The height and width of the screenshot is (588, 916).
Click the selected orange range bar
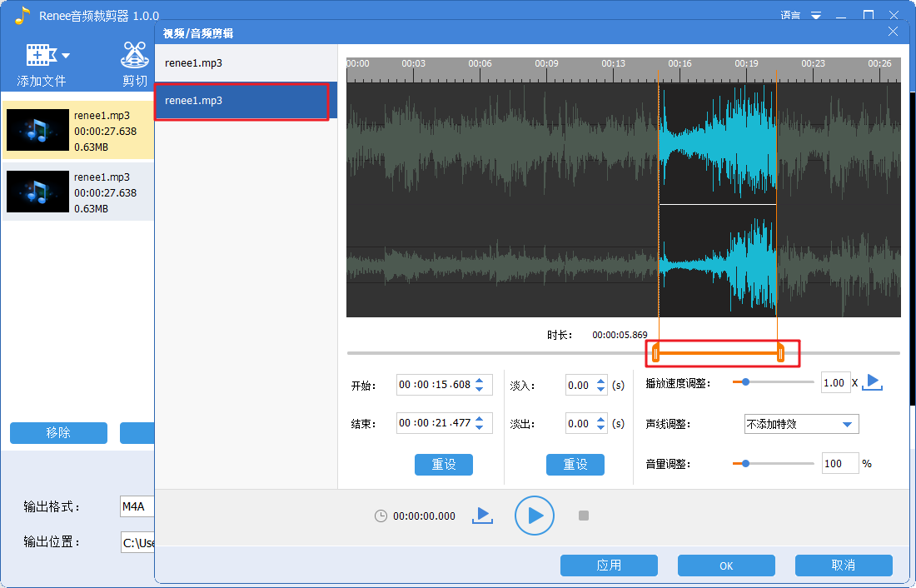[x=718, y=353]
